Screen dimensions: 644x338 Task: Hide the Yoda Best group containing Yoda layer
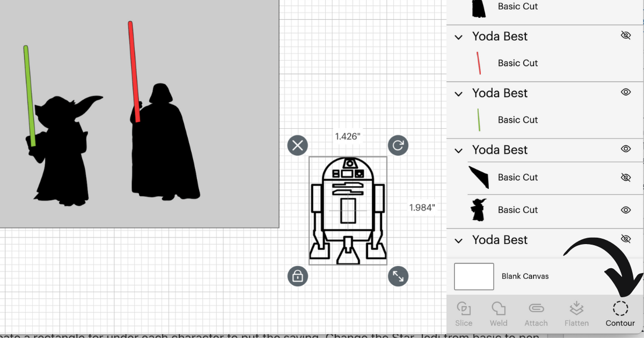(626, 149)
